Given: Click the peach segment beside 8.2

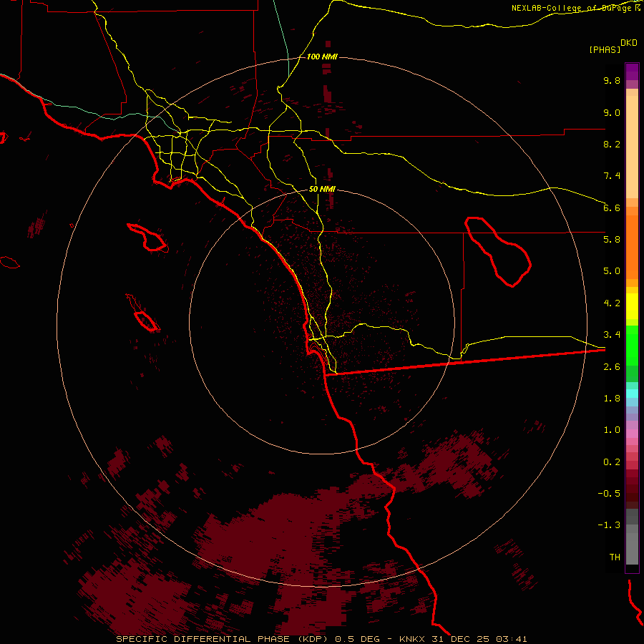Looking at the screenshot, I should coord(632,147).
